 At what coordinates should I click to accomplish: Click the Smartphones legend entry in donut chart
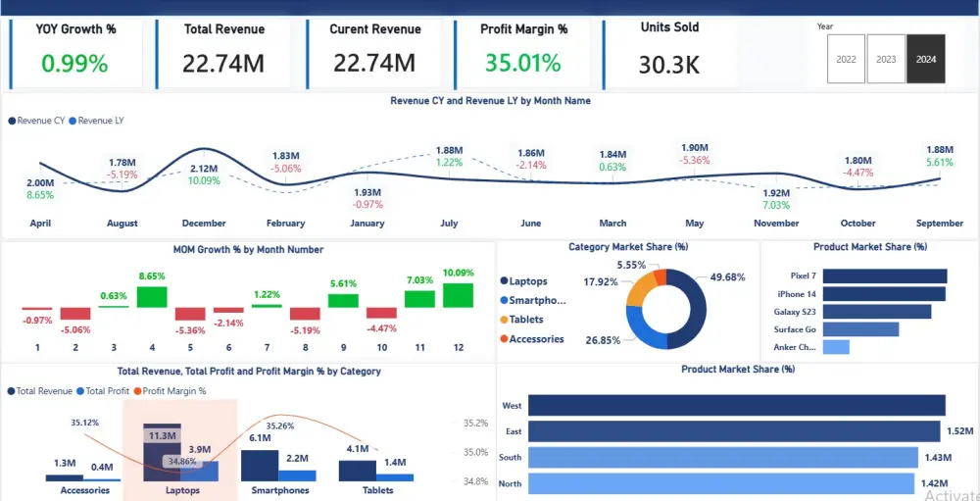[x=533, y=300]
